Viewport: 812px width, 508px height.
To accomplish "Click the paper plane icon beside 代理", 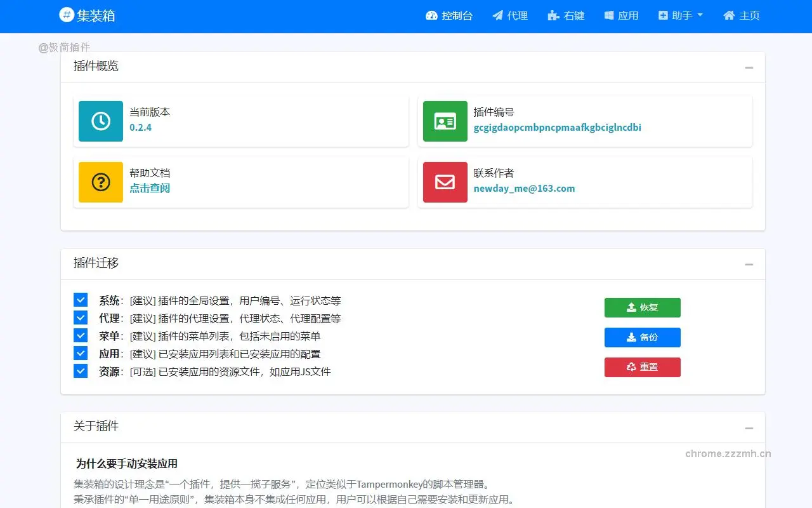I will [497, 15].
